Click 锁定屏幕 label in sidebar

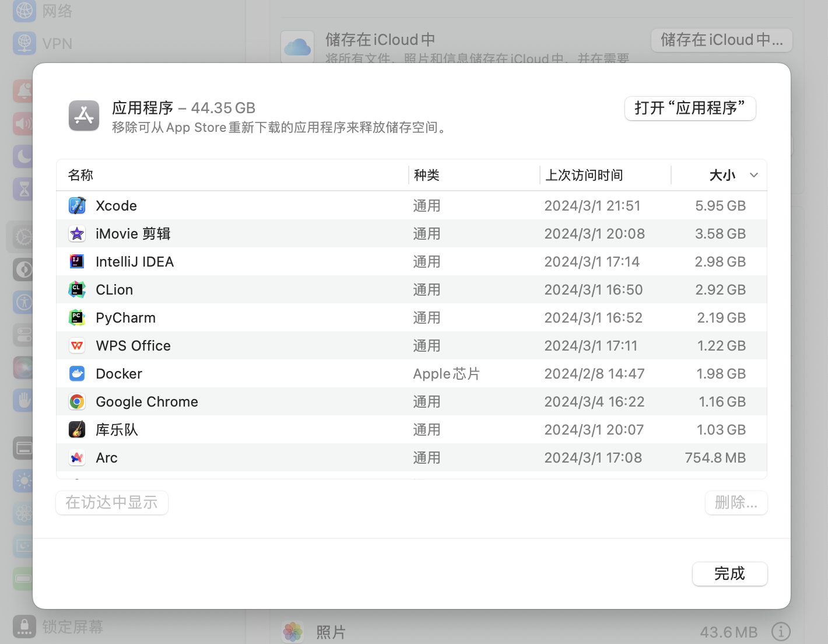(x=73, y=627)
